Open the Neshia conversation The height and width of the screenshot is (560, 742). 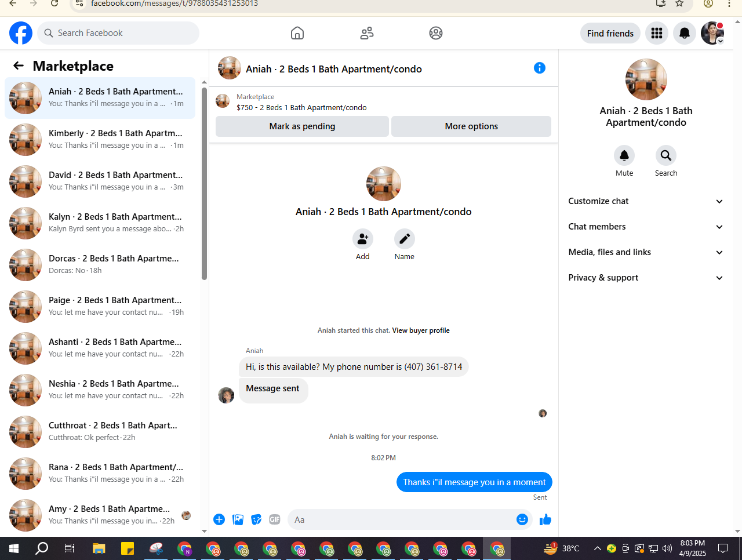point(100,390)
